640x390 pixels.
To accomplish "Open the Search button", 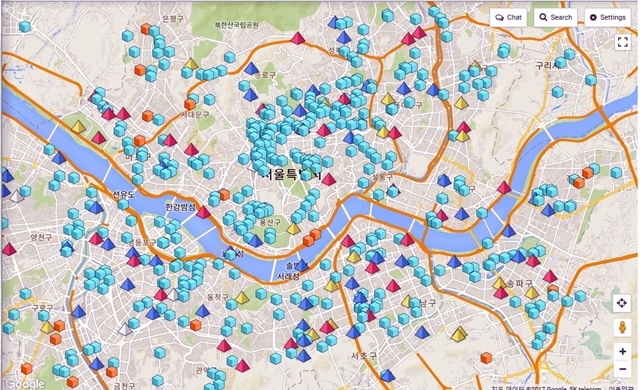I will tap(556, 18).
